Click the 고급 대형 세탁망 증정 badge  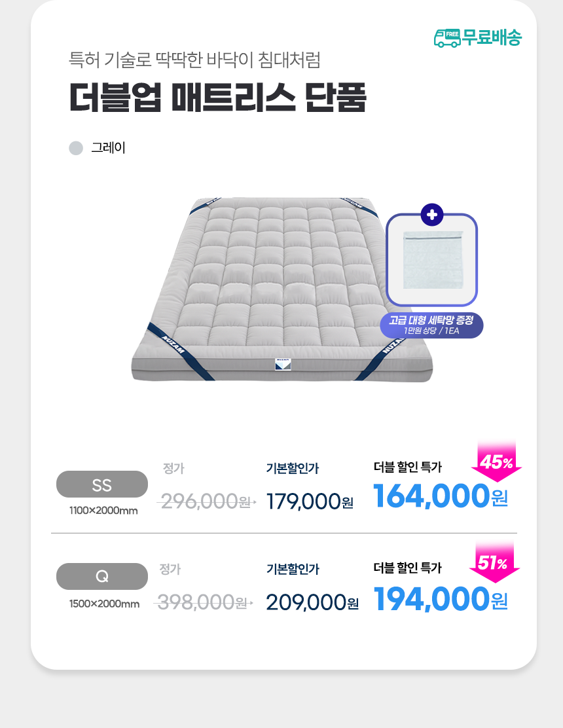tap(432, 325)
